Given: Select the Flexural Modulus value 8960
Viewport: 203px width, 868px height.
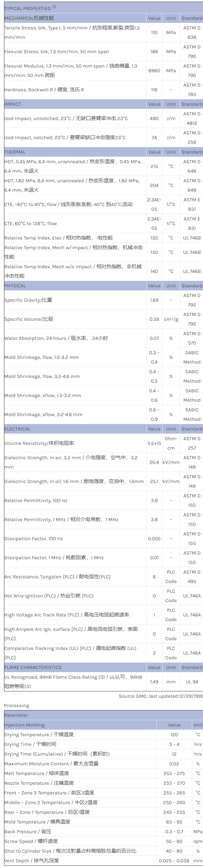Looking at the screenshot, I should pos(154,71).
